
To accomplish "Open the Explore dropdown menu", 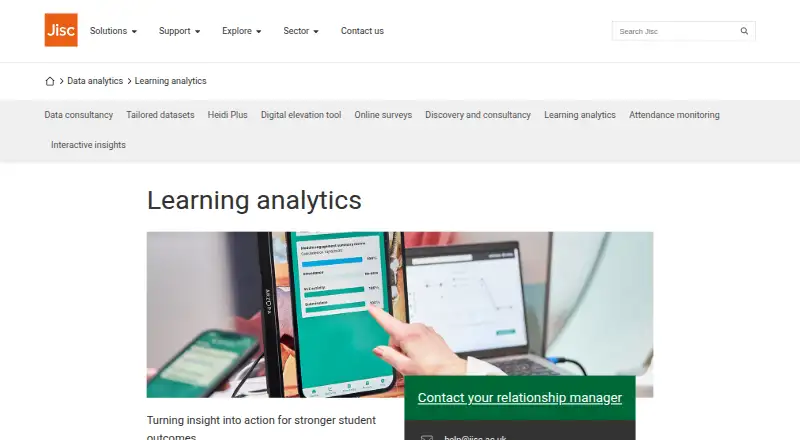I will (x=242, y=31).
